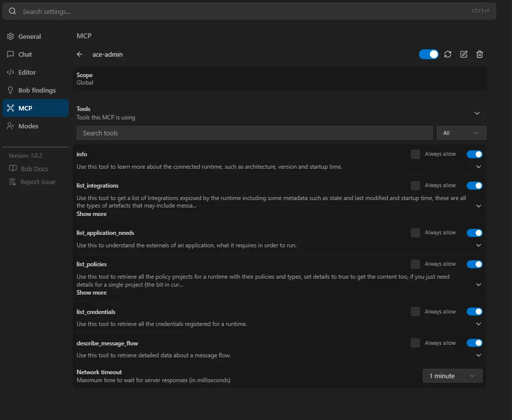The image size is (512, 420).
Task: Click the Bob findings lightbulb icon
Action: pos(10,90)
